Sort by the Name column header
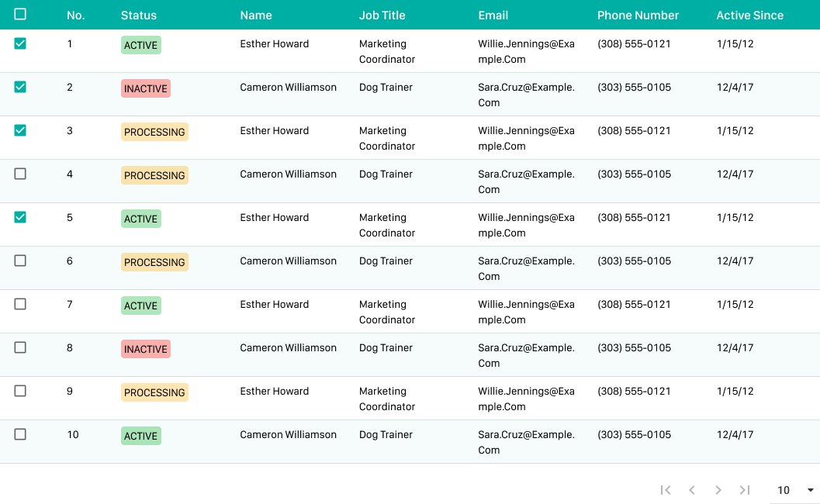 coord(256,16)
